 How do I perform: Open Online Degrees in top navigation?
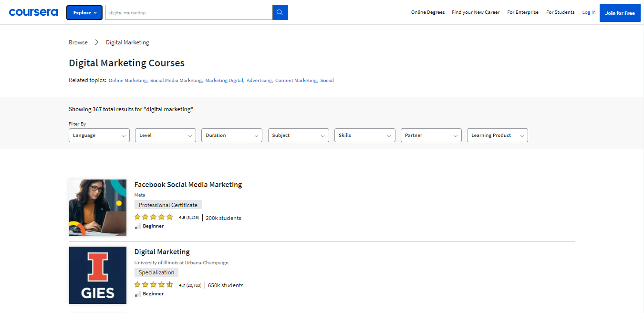click(427, 12)
